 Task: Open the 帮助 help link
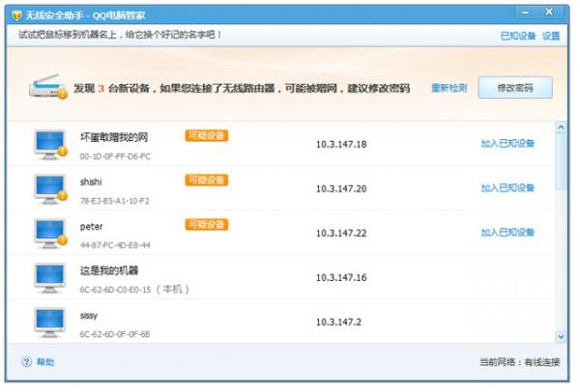click(45, 362)
